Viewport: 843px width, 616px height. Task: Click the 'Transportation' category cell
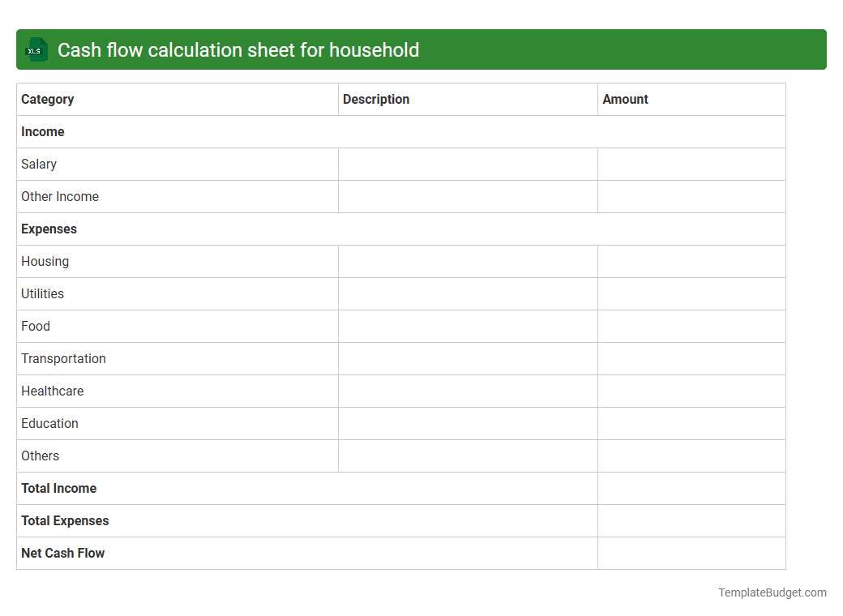click(x=63, y=358)
